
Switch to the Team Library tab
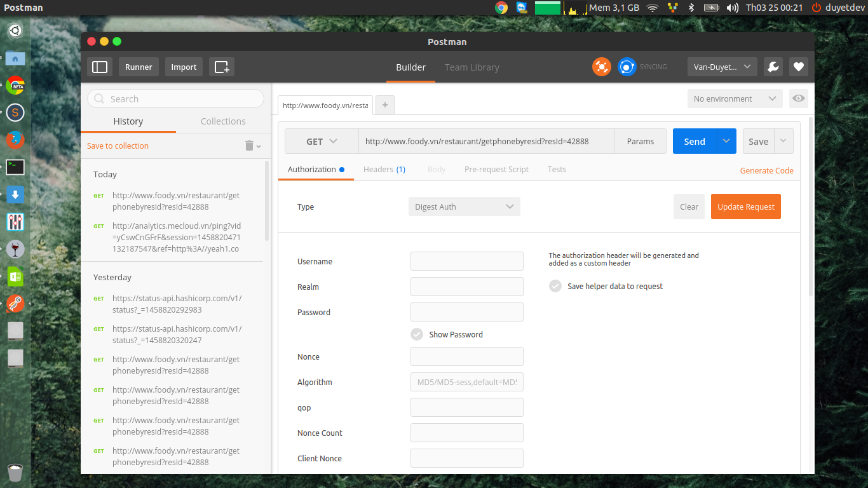click(x=472, y=67)
